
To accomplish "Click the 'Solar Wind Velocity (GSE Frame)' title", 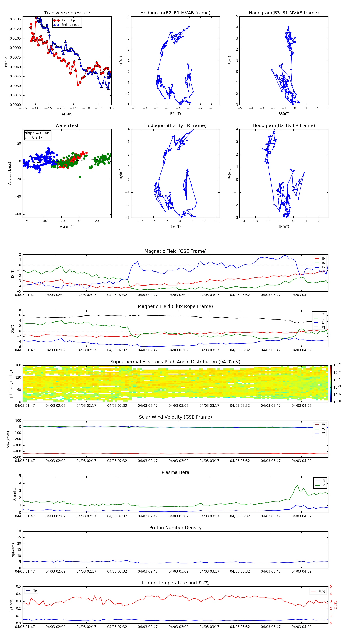I will coord(175,417).
